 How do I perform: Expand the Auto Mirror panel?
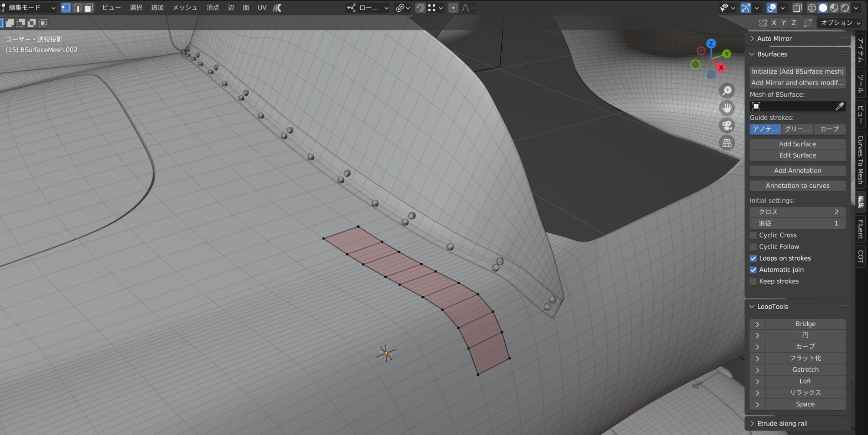coord(798,39)
